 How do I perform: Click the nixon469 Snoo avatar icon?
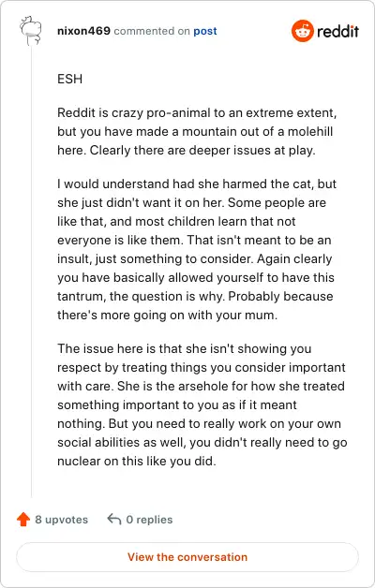tap(30, 30)
